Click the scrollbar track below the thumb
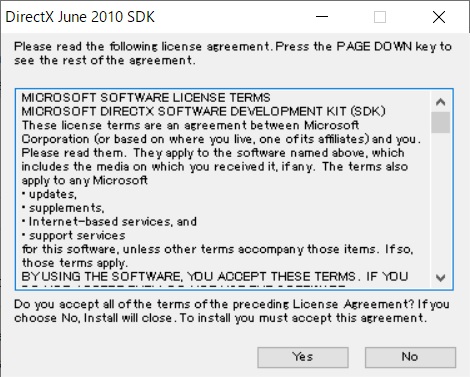The image size is (470, 377). tap(441, 200)
